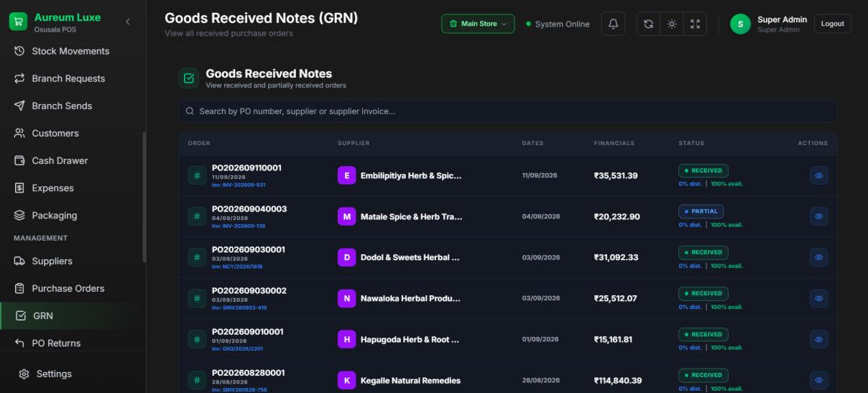Click the sidebar scrollbar
The width and height of the screenshot is (868, 393).
(x=144, y=198)
